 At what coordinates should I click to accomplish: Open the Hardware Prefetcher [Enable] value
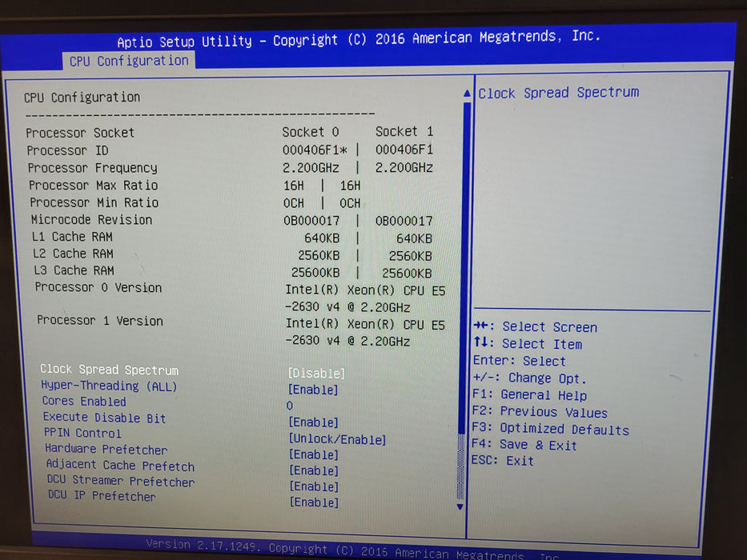314,454
